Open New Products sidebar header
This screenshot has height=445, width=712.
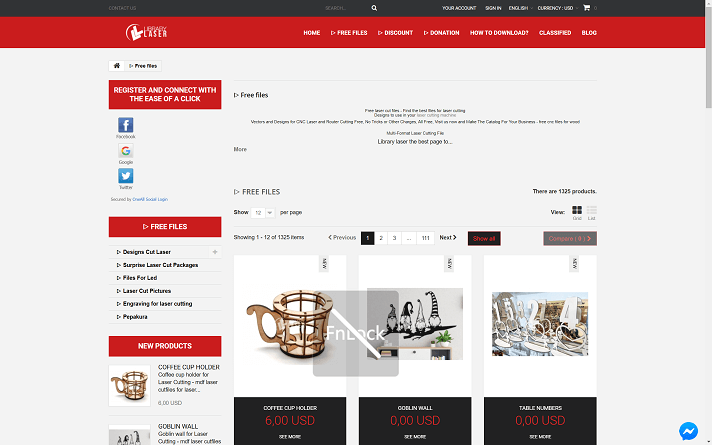(165, 346)
